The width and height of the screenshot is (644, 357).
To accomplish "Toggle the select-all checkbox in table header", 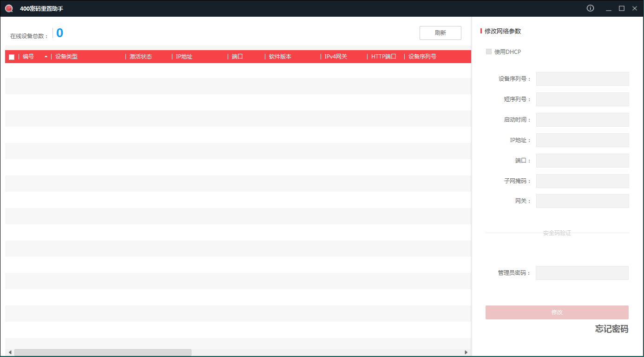I will click(12, 57).
